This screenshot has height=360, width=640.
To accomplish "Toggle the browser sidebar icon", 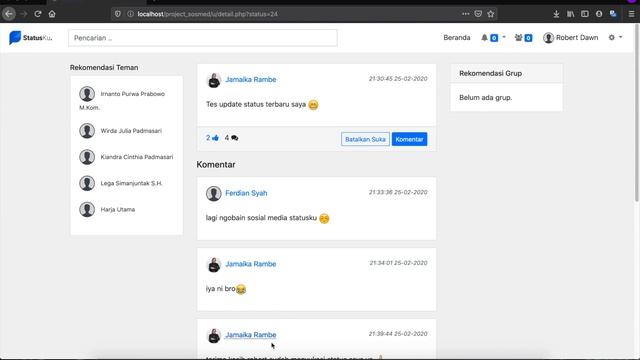I will point(584,14).
